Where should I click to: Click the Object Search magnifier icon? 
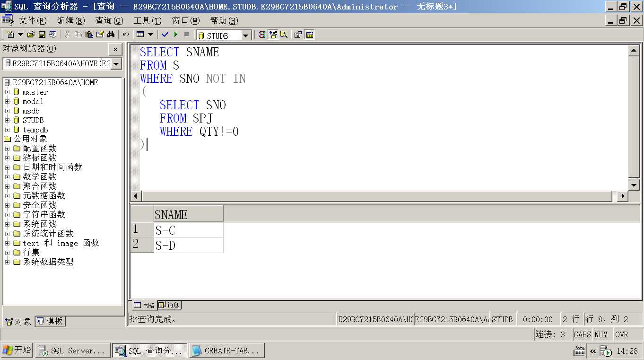click(x=284, y=35)
